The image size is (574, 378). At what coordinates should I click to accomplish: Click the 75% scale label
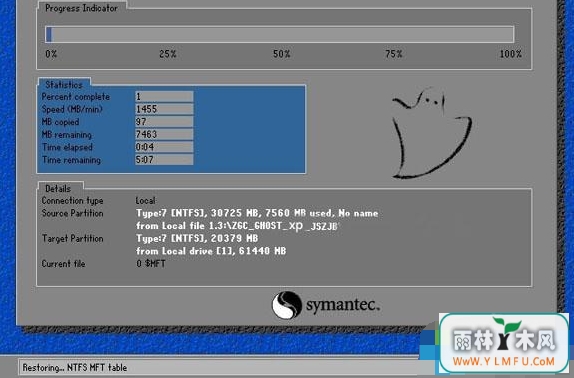[394, 54]
